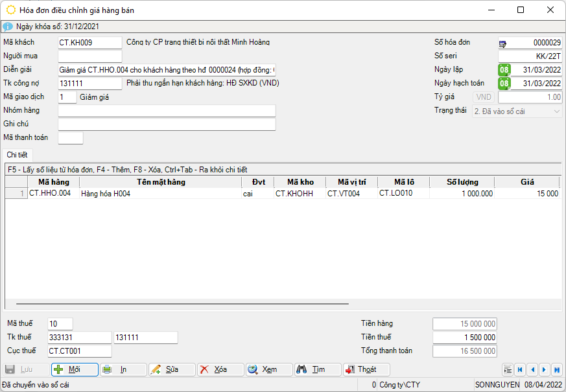Viewport: 566px width, 392px height.
Task: Open the Ngày lập calendar picker
Action: (x=504, y=70)
